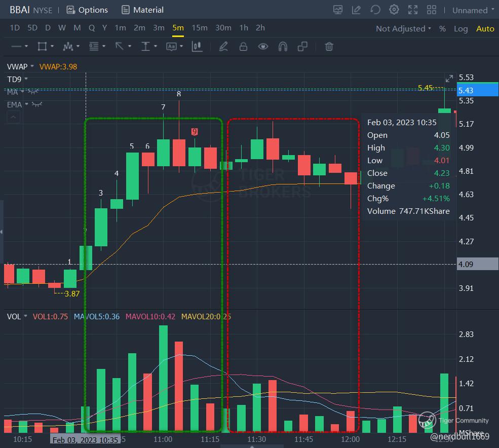
Task: Expand the text annotation options arrow
Action: point(181,47)
